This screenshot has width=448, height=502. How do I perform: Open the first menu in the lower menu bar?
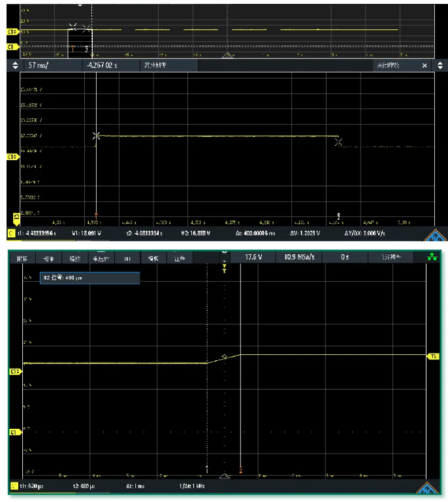pos(21,258)
